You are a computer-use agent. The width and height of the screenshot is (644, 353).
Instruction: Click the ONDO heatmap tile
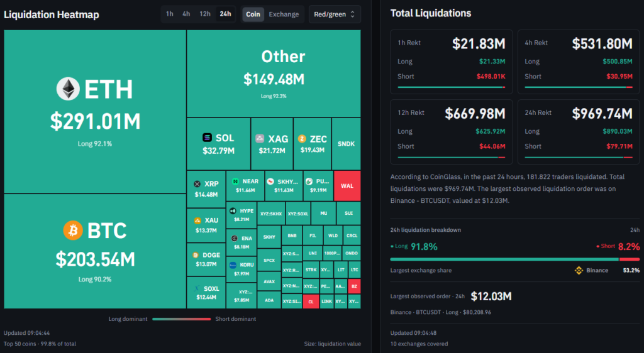(x=352, y=253)
